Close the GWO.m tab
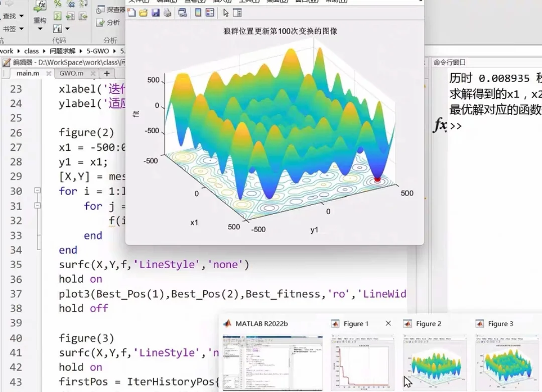The width and height of the screenshot is (542, 392). (x=93, y=74)
